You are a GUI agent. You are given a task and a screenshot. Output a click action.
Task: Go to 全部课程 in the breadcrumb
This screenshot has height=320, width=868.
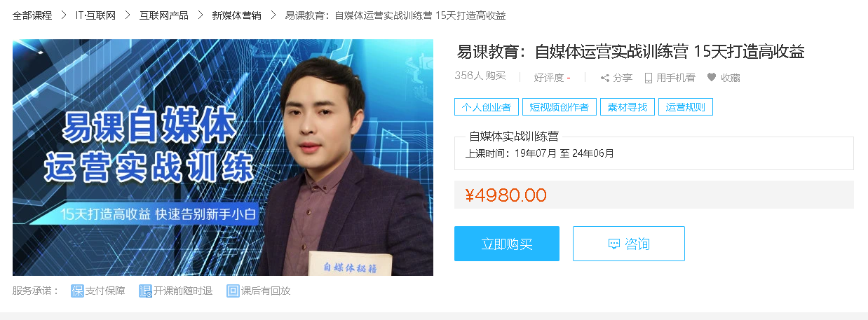(32, 15)
